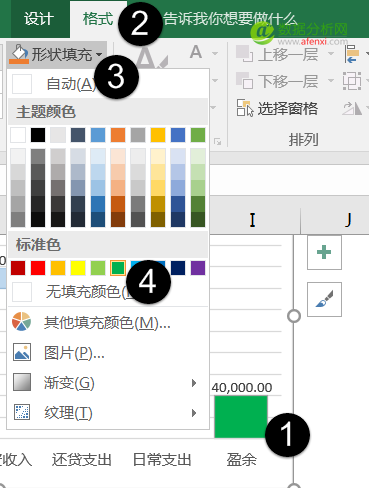Click the 形状填充 paint bucket icon
The height and width of the screenshot is (488, 369).
19,53
